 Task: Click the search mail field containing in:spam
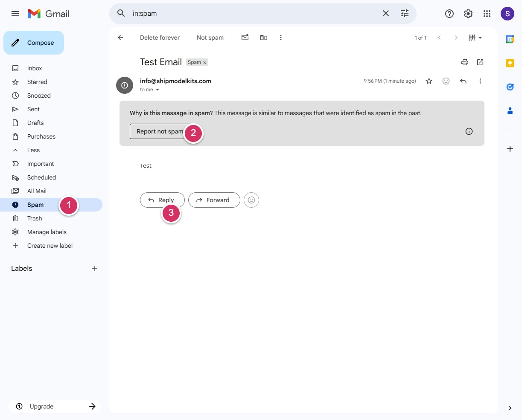252,14
